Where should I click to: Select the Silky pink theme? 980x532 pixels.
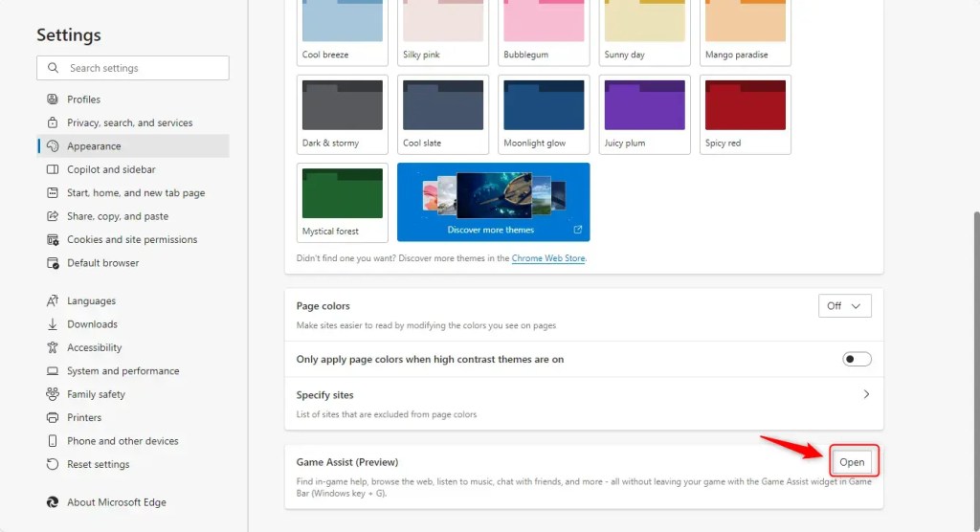pos(443,32)
